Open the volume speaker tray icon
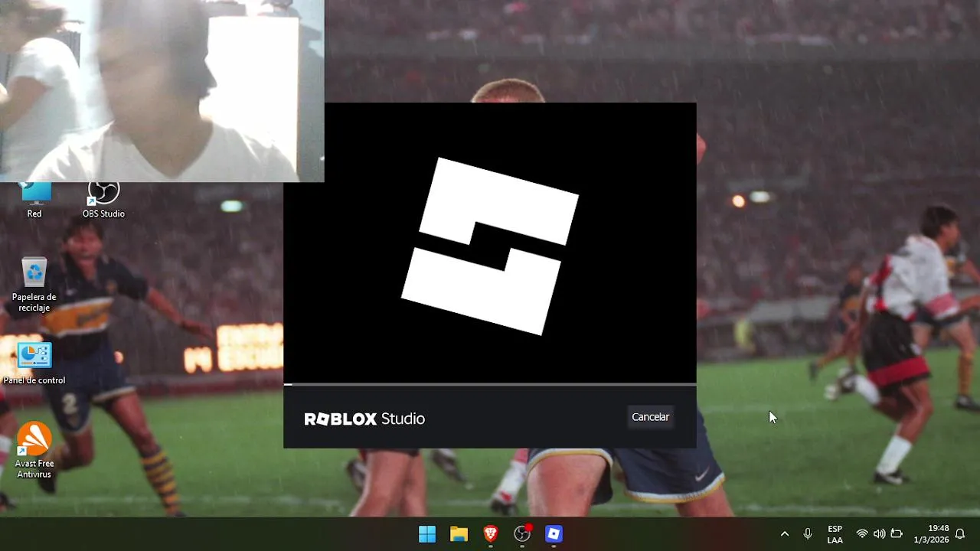The width and height of the screenshot is (980, 551). [x=879, y=534]
